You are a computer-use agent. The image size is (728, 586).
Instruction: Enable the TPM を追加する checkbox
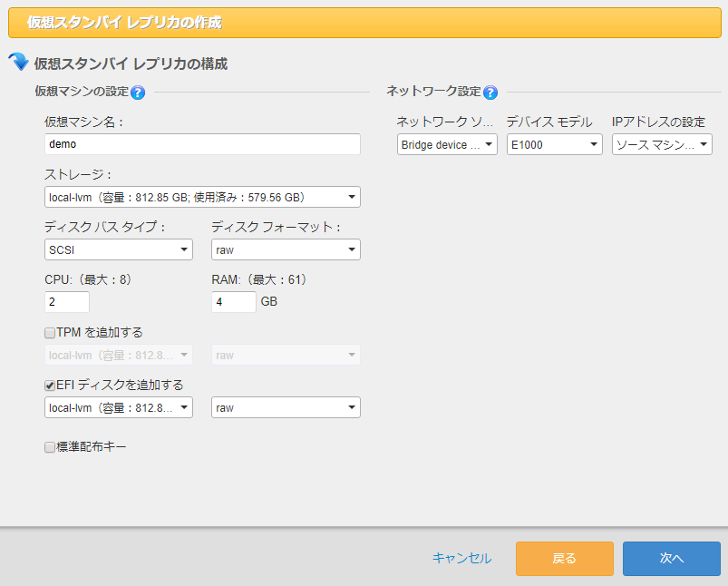tap(50, 332)
